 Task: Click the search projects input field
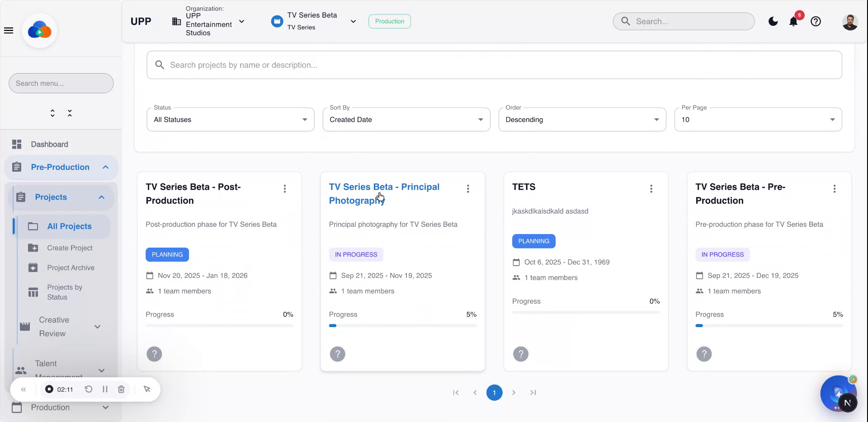point(494,65)
